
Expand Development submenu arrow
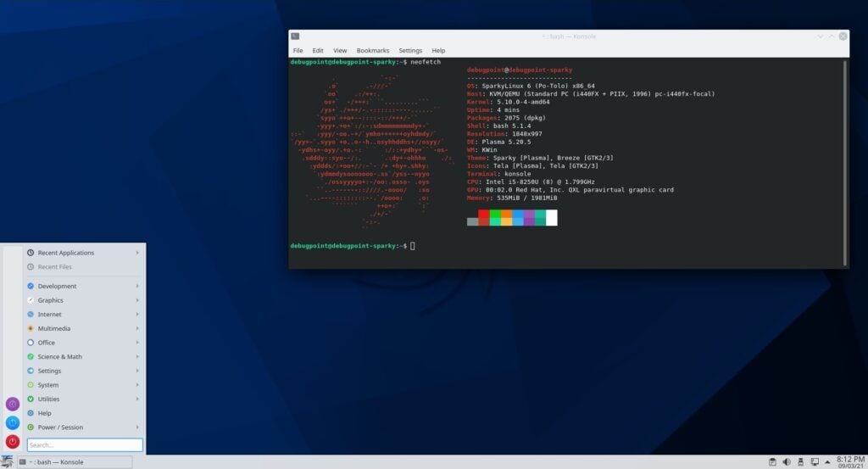pyautogui.click(x=137, y=287)
